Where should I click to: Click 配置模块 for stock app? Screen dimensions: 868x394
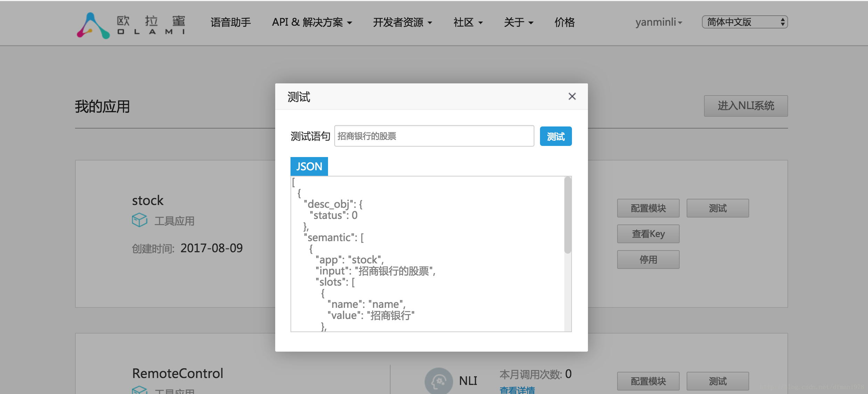click(648, 208)
